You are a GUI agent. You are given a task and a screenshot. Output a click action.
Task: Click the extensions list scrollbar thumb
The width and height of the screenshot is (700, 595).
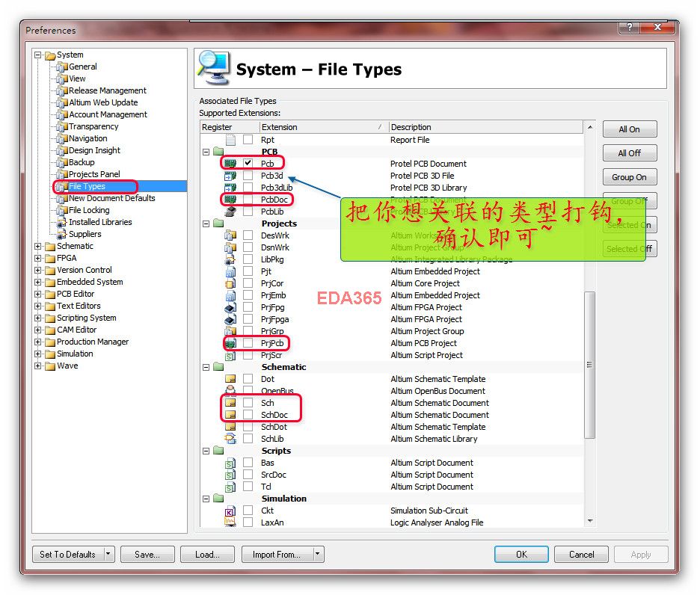[590, 365]
